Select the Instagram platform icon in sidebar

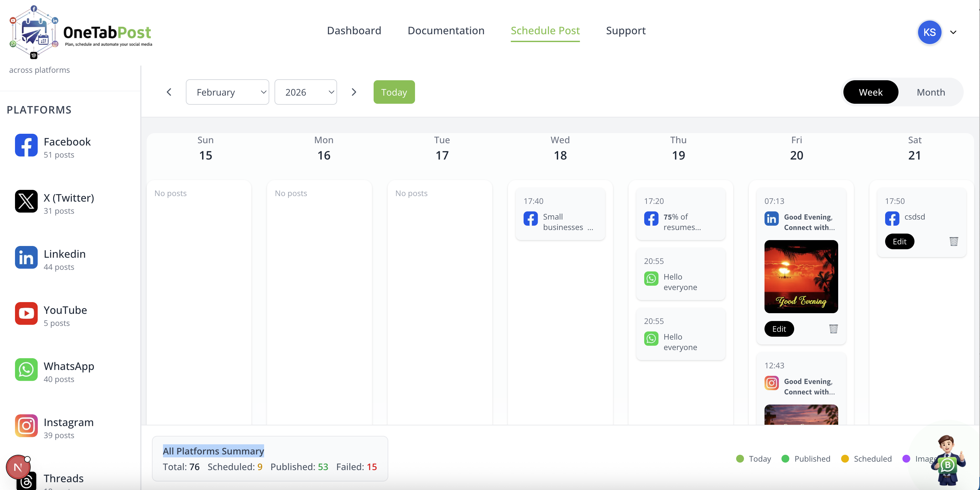point(26,426)
